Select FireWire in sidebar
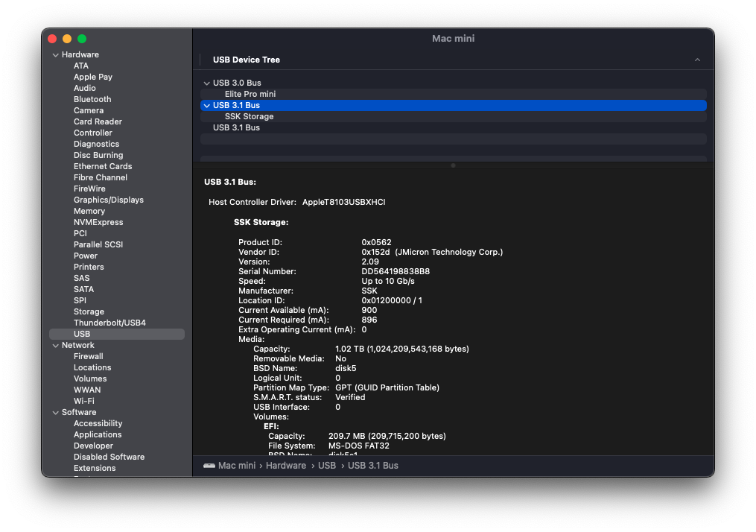 (89, 189)
